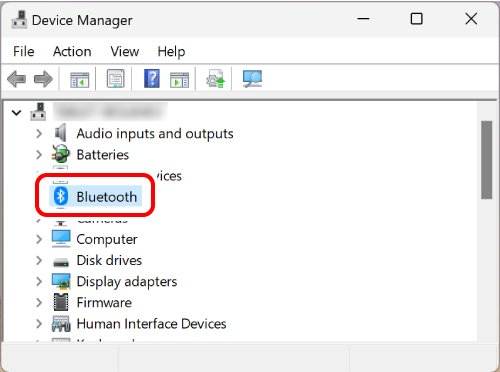Expand Audio inputs and outputs
This screenshot has height=372, width=500.
click(x=39, y=134)
